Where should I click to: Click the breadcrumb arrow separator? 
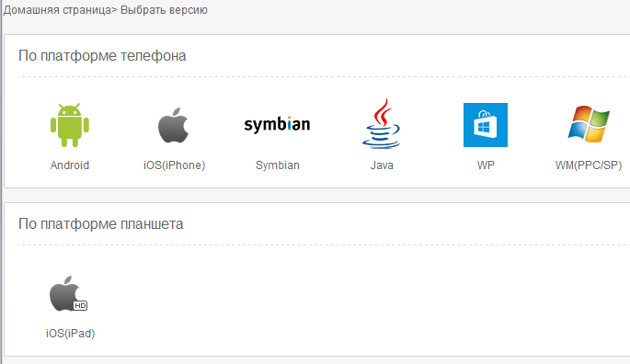pyautogui.click(x=115, y=10)
